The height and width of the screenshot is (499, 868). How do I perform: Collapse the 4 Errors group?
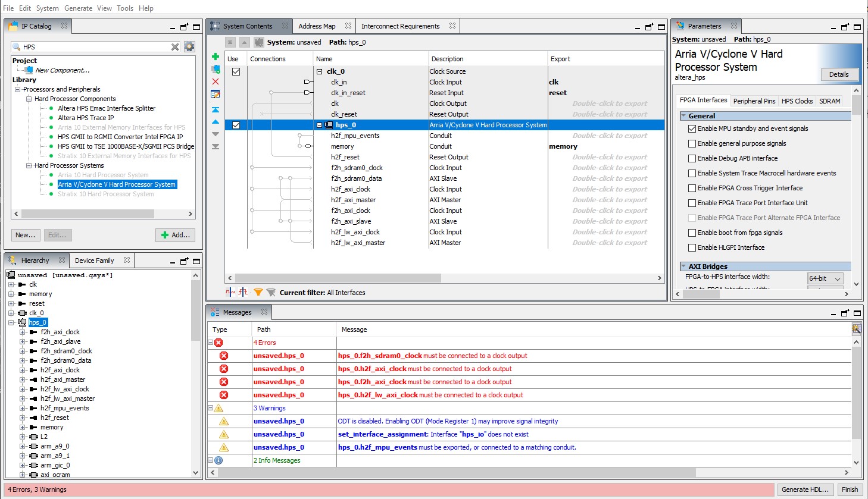(x=210, y=343)
